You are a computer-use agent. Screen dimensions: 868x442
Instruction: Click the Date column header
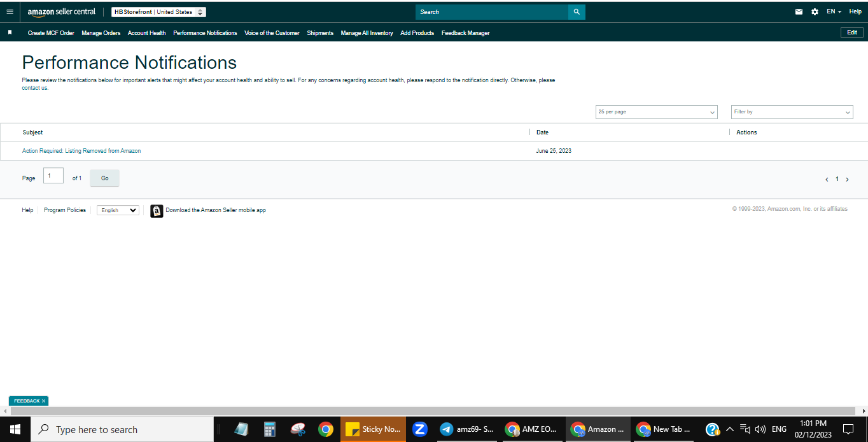[542, 132]
